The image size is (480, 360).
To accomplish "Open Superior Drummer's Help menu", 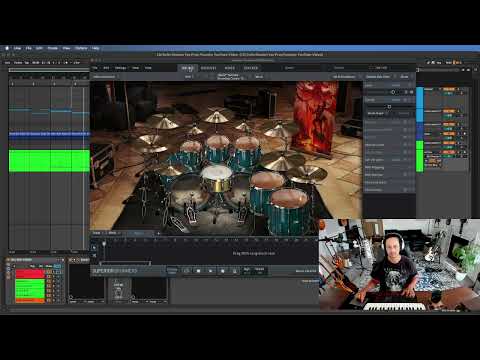I will coord(148,68).
